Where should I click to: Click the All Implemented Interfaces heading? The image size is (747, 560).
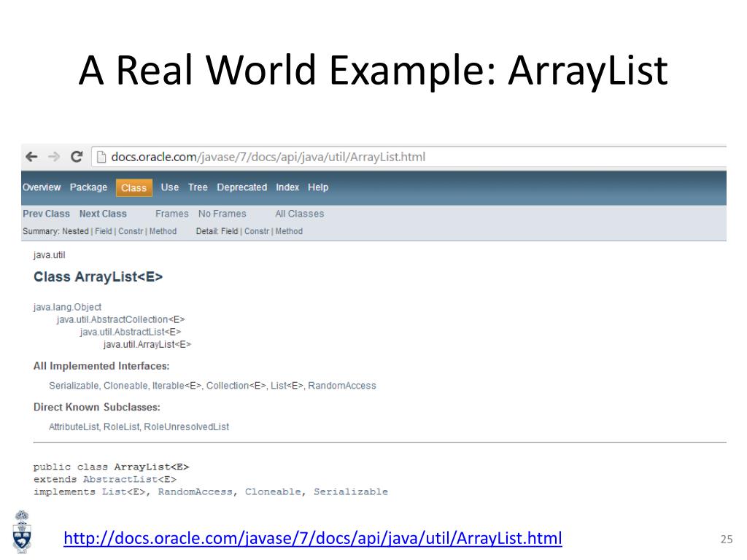[101, 366]
